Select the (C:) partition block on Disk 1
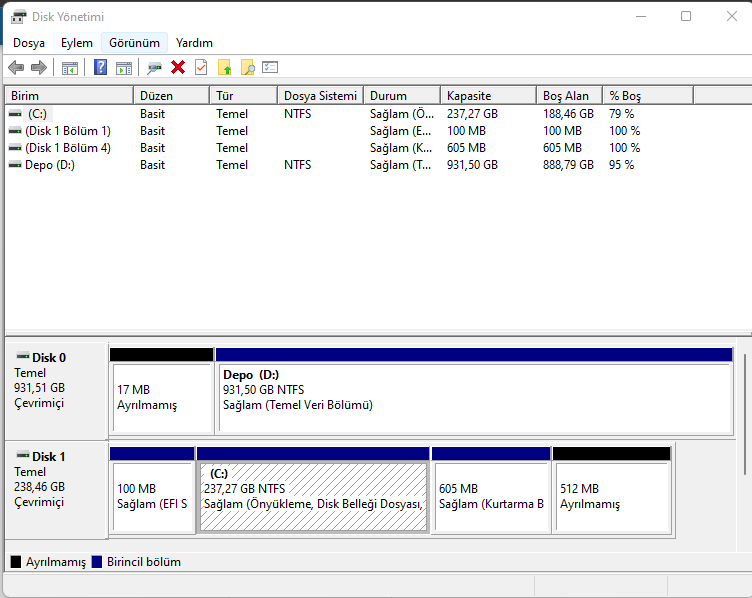The height and width of the screenshot is (598, 752). pyautogui.click(x=313, y=496)
